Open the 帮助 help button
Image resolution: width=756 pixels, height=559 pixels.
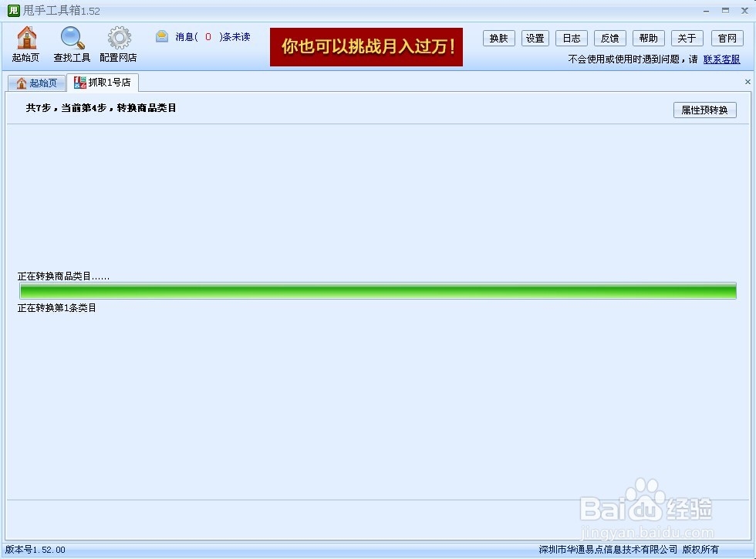click(x=648, y=38)
